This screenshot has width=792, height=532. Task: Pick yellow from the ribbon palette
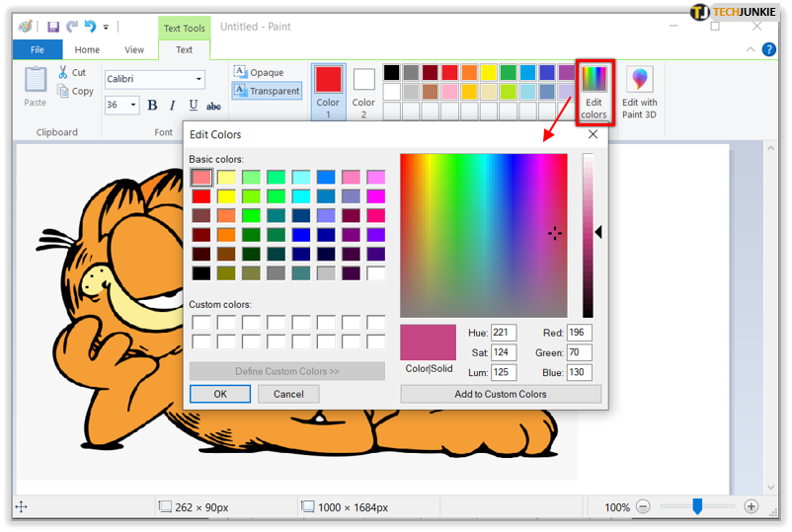pyautogui.click(x=489, y=72)
